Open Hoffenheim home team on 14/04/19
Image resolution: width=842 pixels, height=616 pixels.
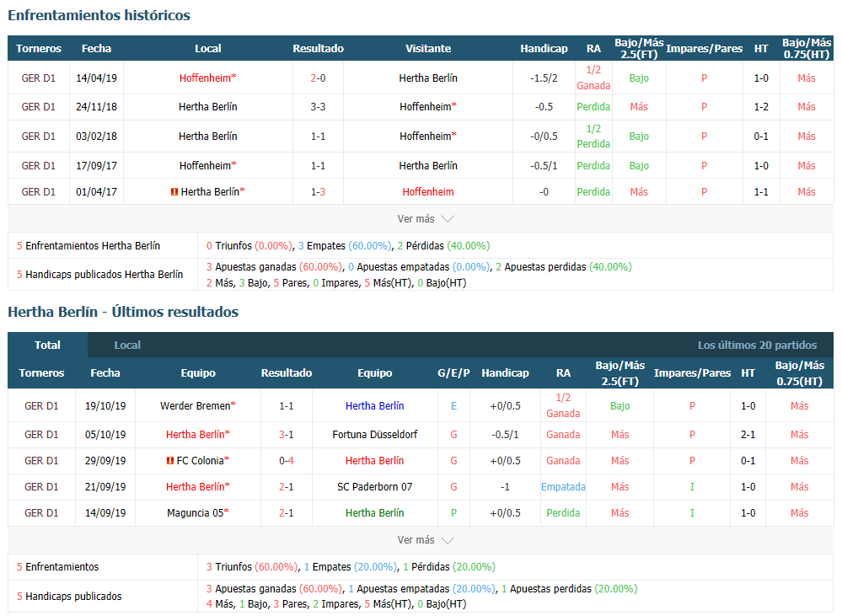click(x=208, y=78)
